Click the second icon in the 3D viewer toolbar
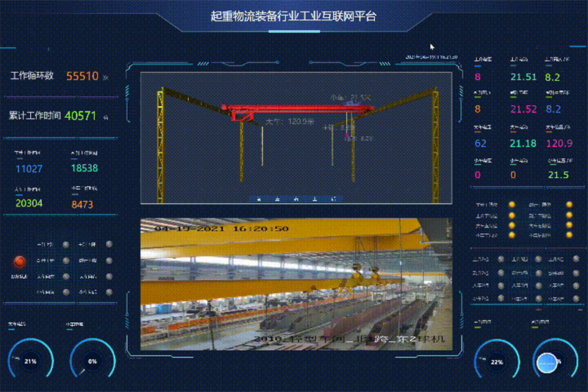 pos(276,199)
